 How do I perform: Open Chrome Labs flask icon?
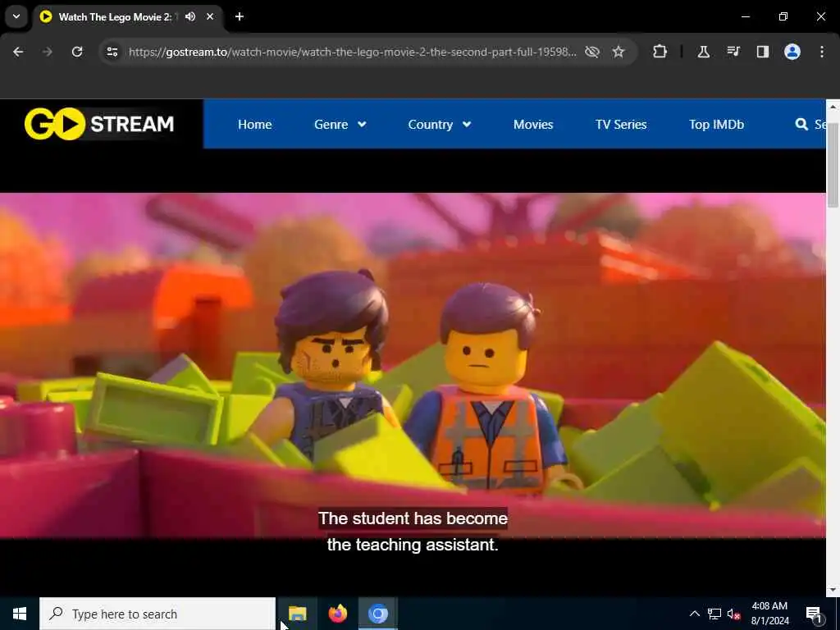point(703,52)
